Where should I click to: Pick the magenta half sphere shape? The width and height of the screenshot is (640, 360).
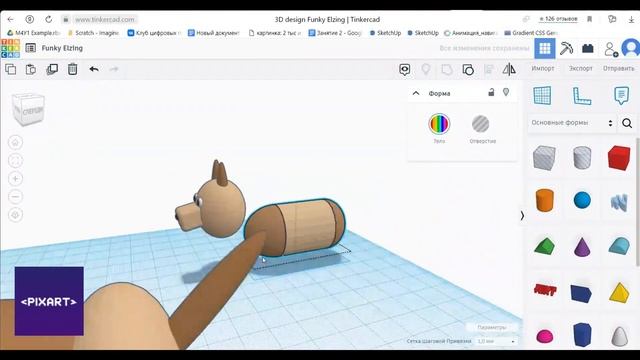point(544,336)
